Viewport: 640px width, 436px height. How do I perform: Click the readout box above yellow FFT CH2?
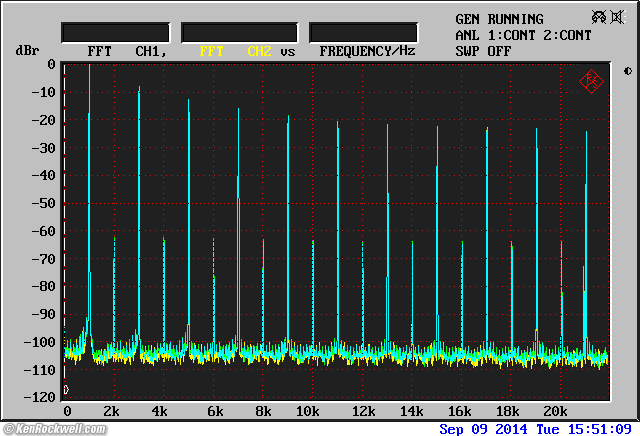coord(239,32)
